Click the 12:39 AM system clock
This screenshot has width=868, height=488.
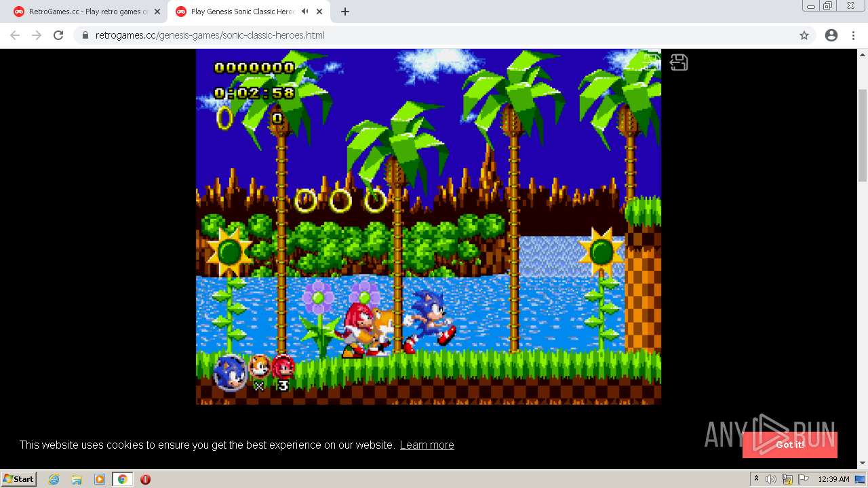833,479
